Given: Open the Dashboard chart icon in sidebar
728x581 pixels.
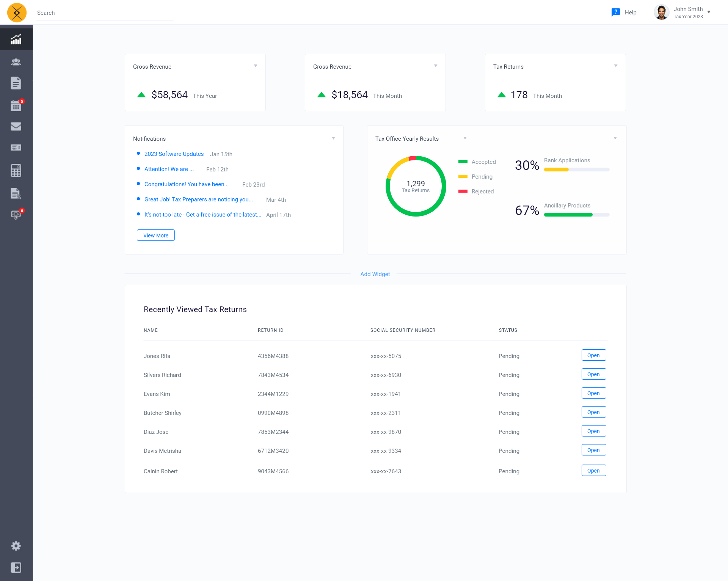Looking at the screenshot, I should coord(16,39).
